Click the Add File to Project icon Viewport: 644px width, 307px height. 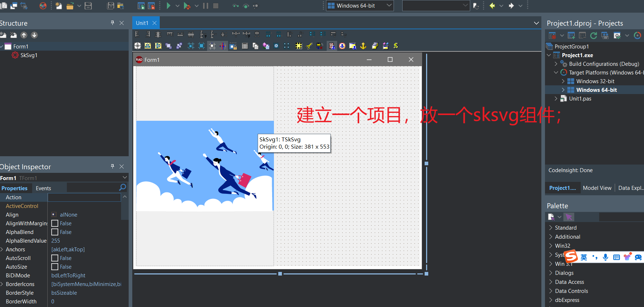141,6
